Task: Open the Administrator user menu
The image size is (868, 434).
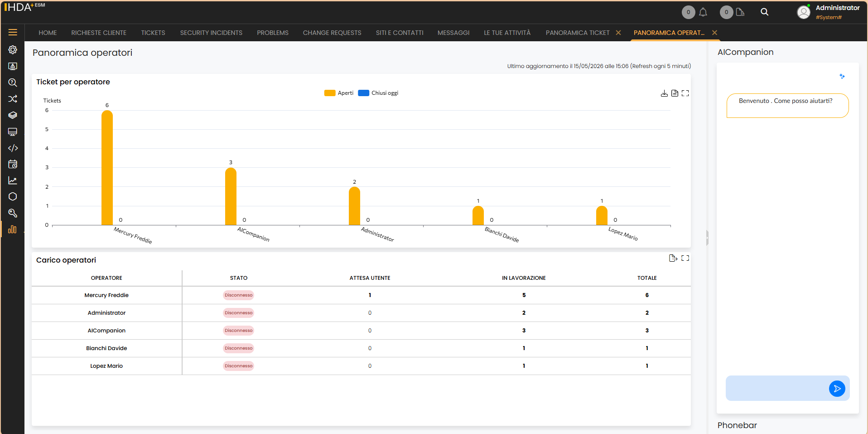Action: (x=829, y=12)
